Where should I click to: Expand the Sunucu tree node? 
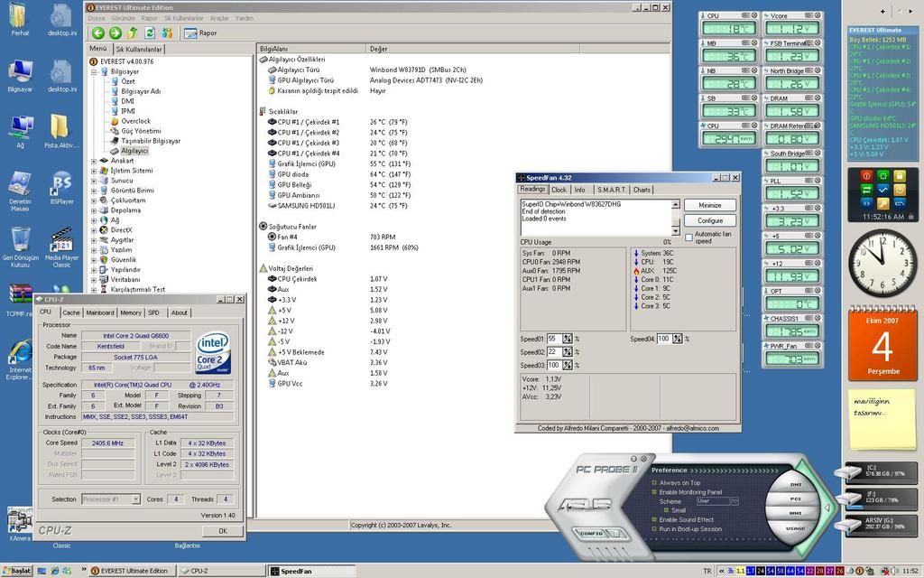pyautogui.click(x=94, y=181)
